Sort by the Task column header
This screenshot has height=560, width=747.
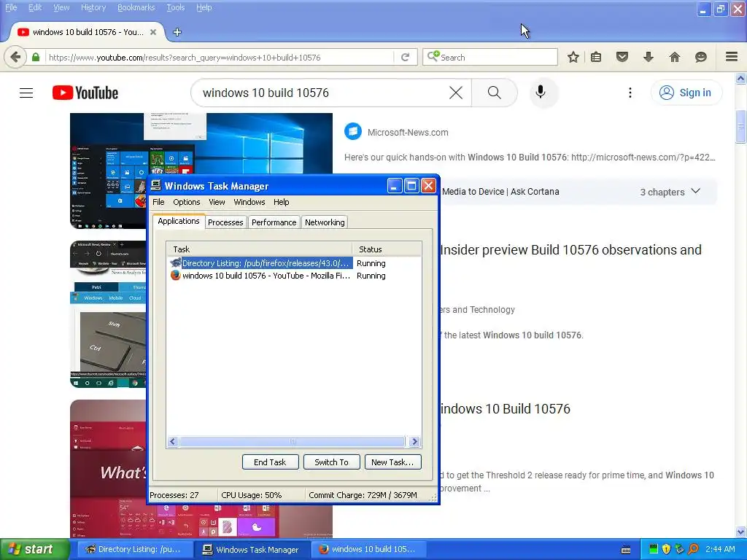(259, 249)
